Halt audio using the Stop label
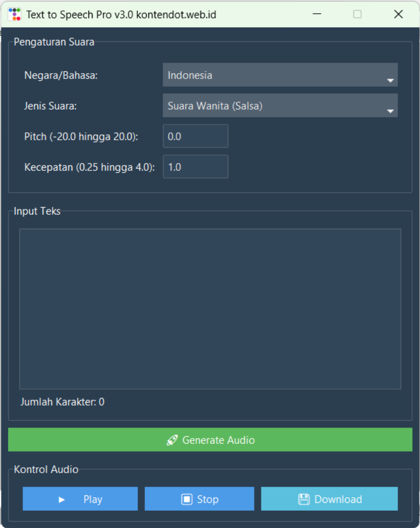This screenshot has height=528, width=420. [x=208, y=499]
